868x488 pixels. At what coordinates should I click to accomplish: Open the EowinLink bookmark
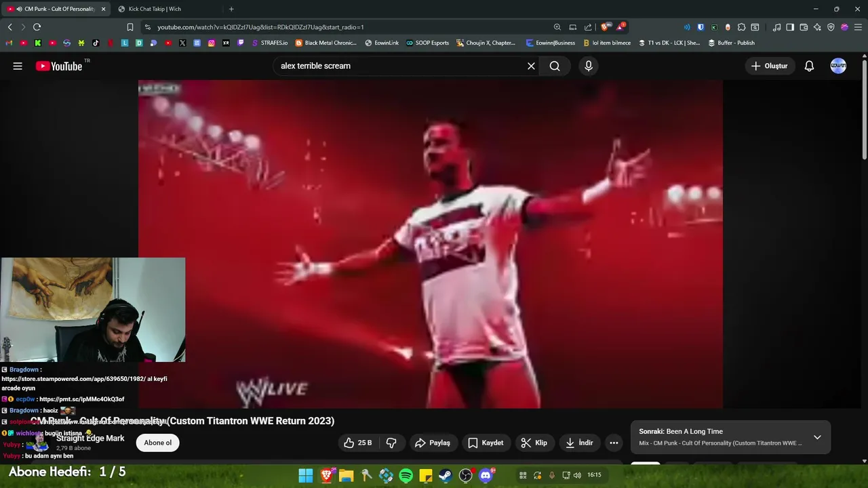pyautogui.click(x=382, y=43)
